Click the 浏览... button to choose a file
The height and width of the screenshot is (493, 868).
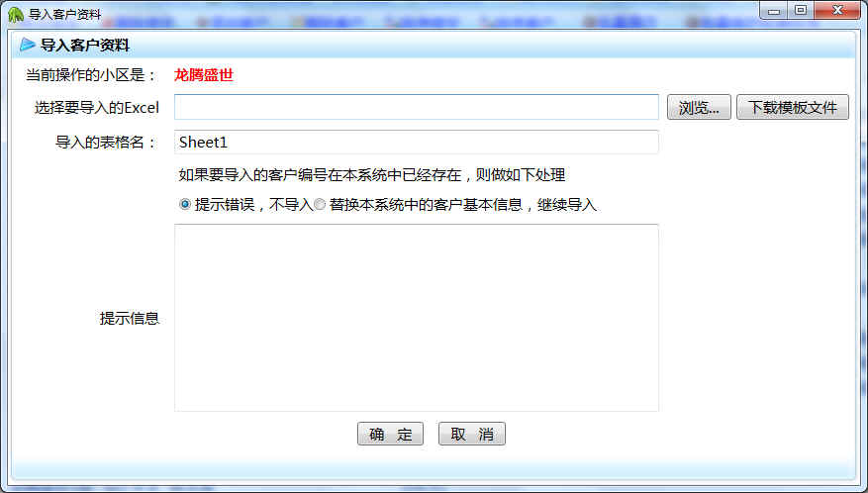[699, 107]
